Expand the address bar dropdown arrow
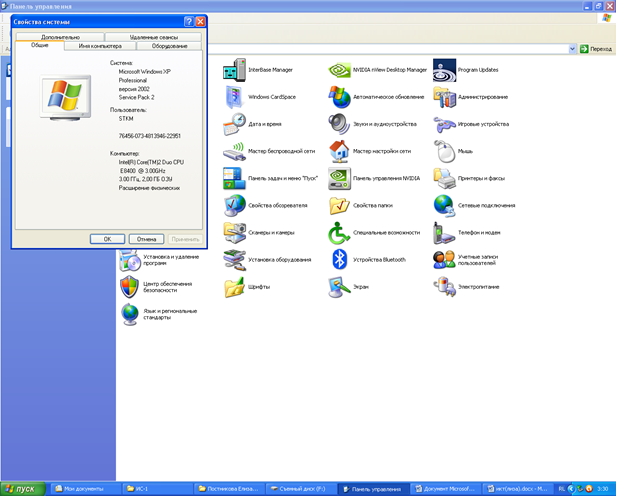Screen dimensions: 617x497 tap(572, 49)
